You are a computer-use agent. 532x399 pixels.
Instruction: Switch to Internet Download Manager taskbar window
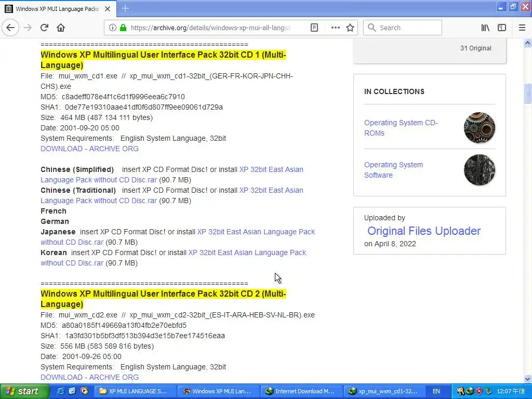(x=302, y=391)
